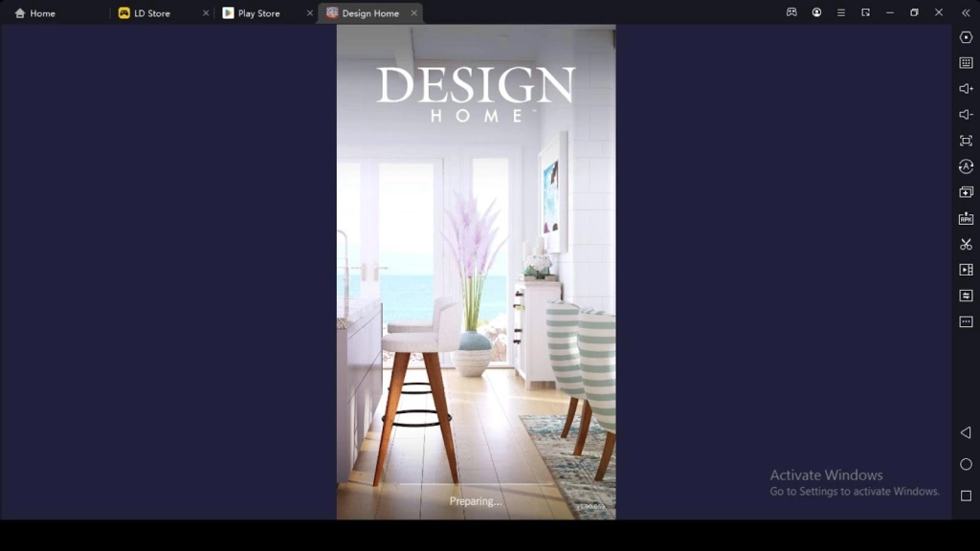Viewport: 980px width, 551px height.
Task: Open gamepad controls from the title bar
Action: (x=791, y=12)
